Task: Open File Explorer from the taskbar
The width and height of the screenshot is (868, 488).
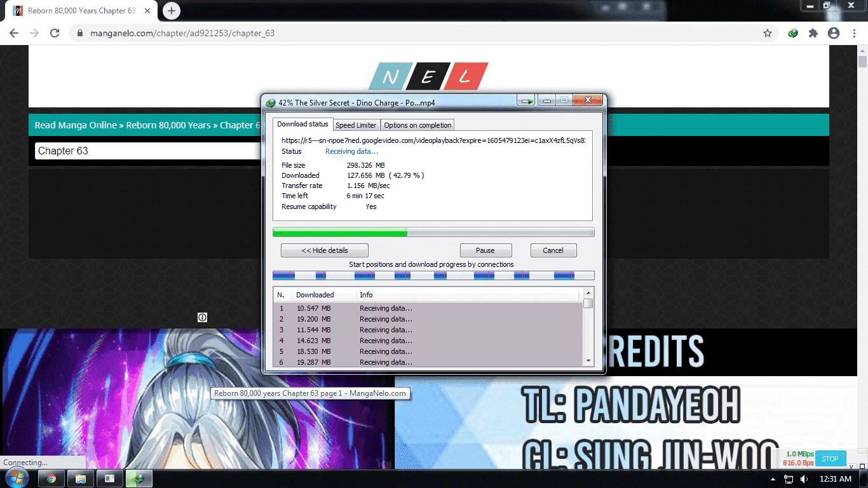Action: (80, 478)
